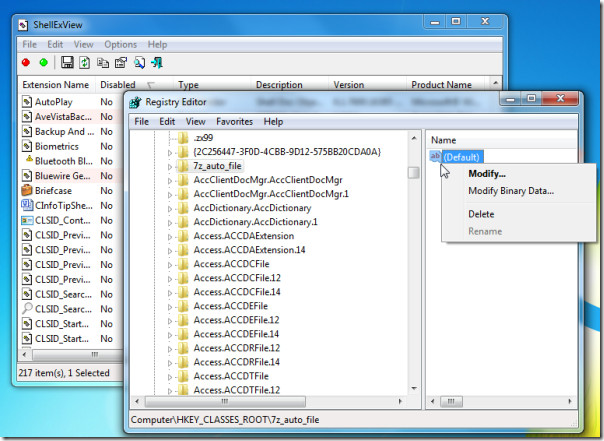Sort by the Type column header
The width and height of the screenshot is (604, 441).
[x=213, y=84]
